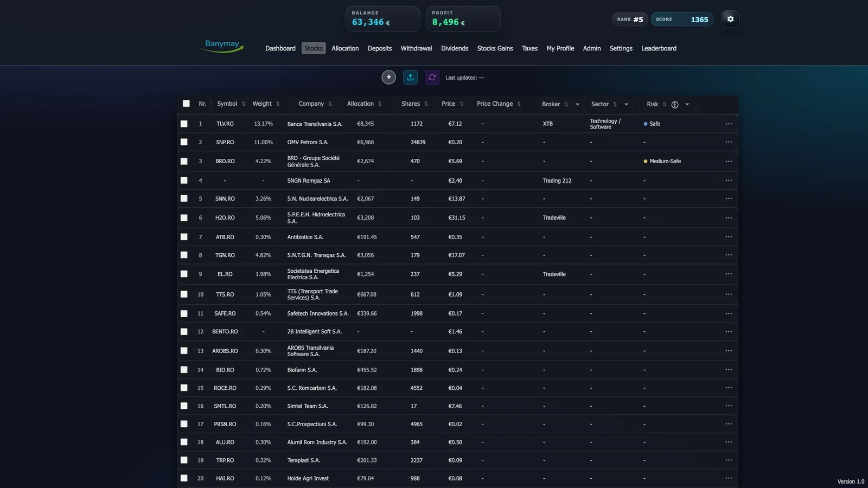
Task: Click the Nr. column header
Action: (x=202, y=104)
